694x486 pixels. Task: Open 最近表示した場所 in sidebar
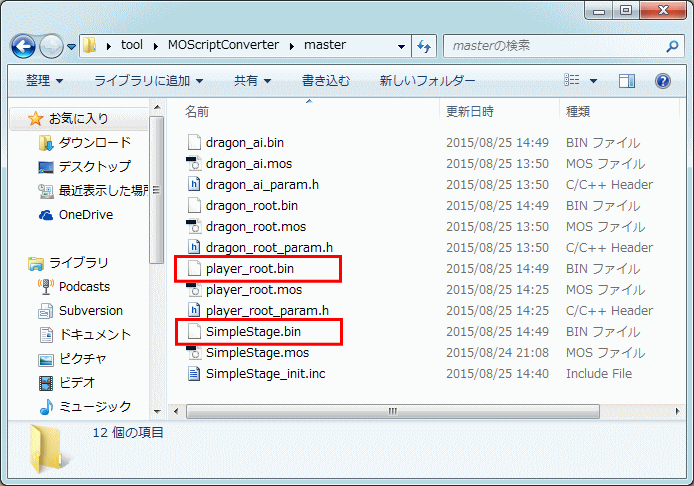[93, 190]
